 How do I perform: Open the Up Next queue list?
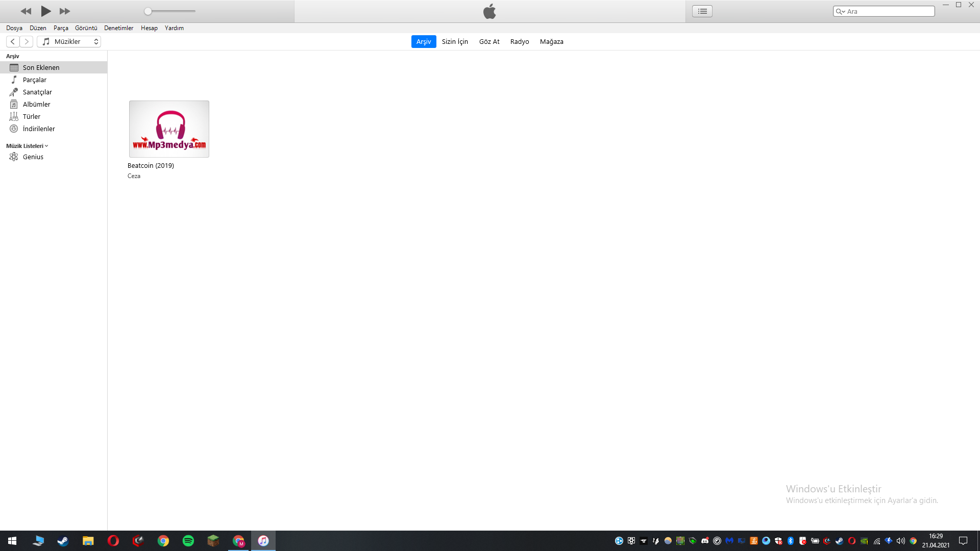(702, 11)
